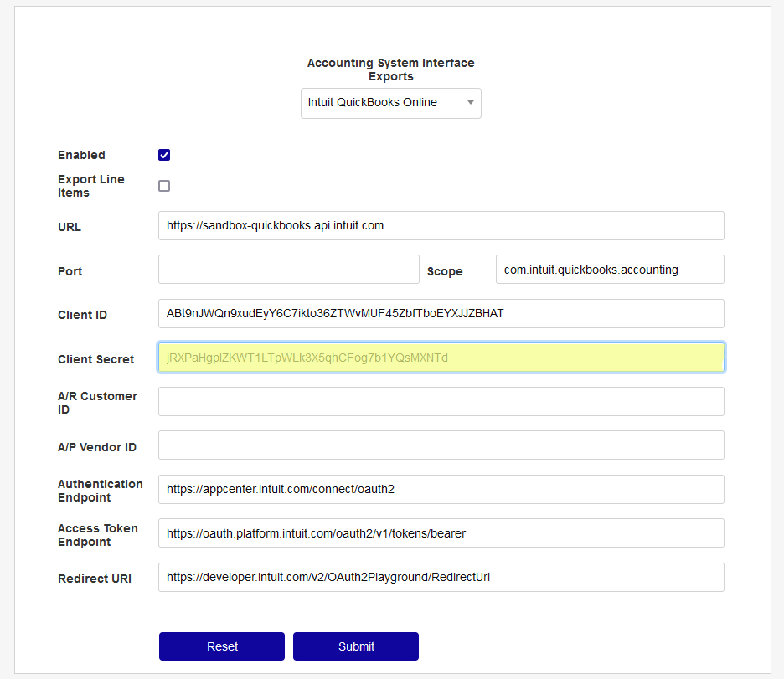The image size is (784, 679).
Task: Focus the Client Secret field
Action: pyautogui.click(x=441, y=358)
